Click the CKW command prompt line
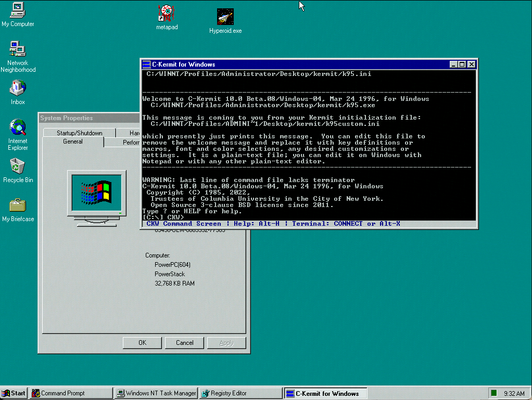Image resolution: width=532 pixels, height=400 pixels. [x=163, y=217]
